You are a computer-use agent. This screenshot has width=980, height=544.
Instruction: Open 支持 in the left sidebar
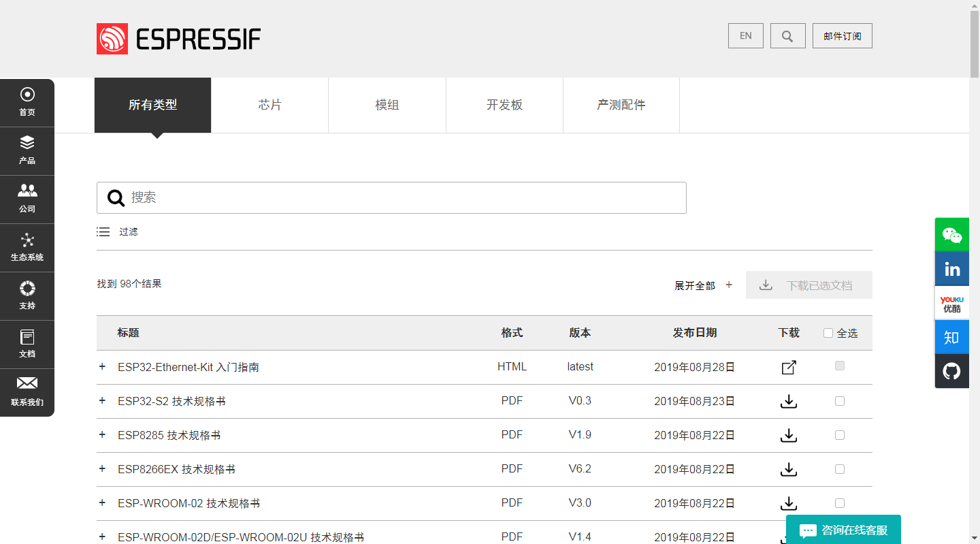(27, 296)
